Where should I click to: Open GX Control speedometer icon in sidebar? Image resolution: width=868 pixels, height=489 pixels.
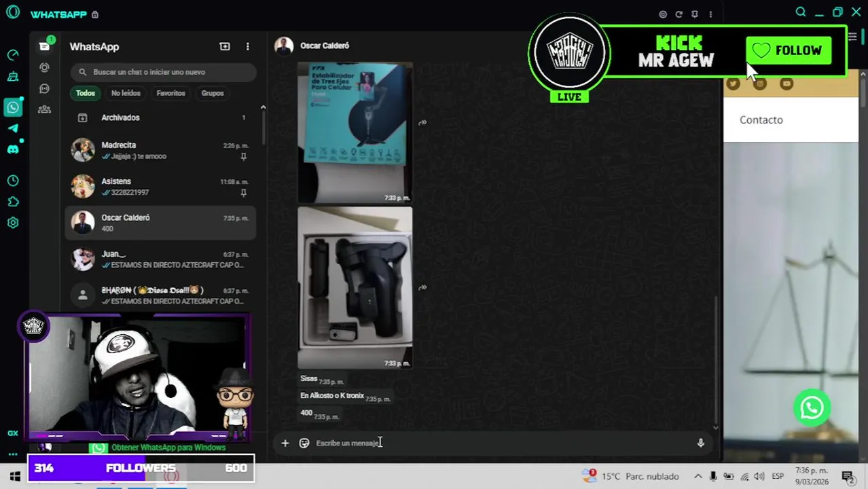click(x=13, y=55)
